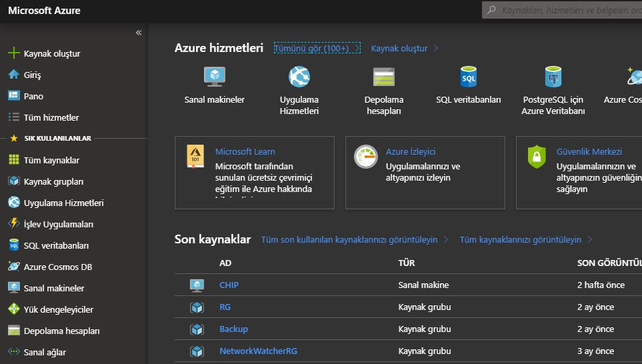The width and height of the screenshot is (642, 364).
Task: Open Giriş home icon in sidebar
Action: (13, 74)
